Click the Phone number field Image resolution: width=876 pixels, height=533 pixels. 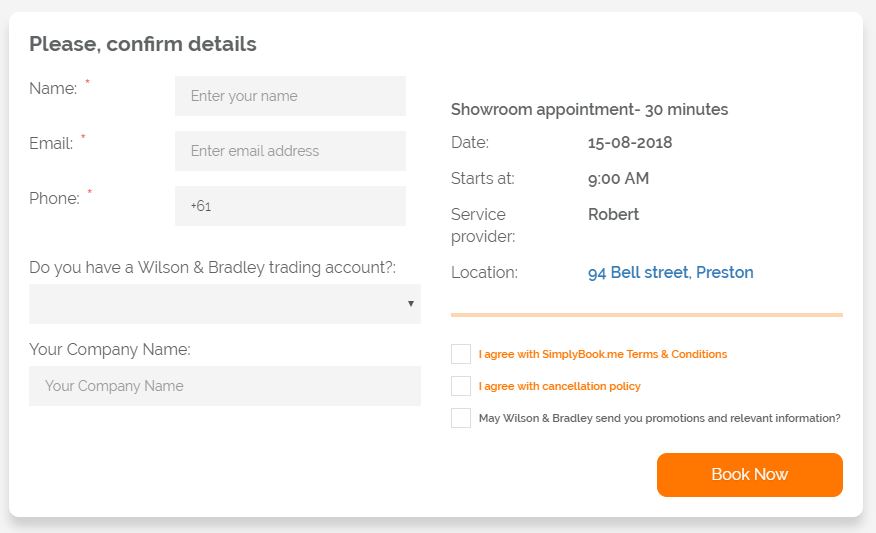click(290, 206)
